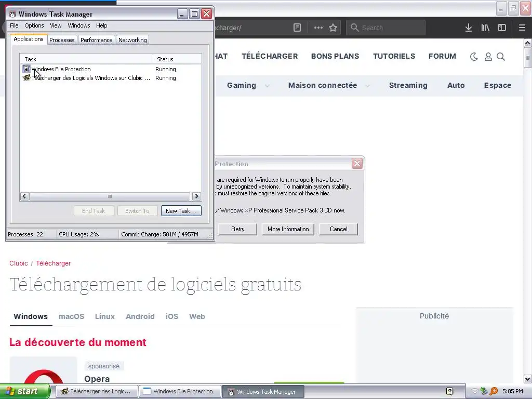This screenshot has width=532, height=399.
Task: Open the tray help question-mark icon
Action: click(x=449, y=392)
